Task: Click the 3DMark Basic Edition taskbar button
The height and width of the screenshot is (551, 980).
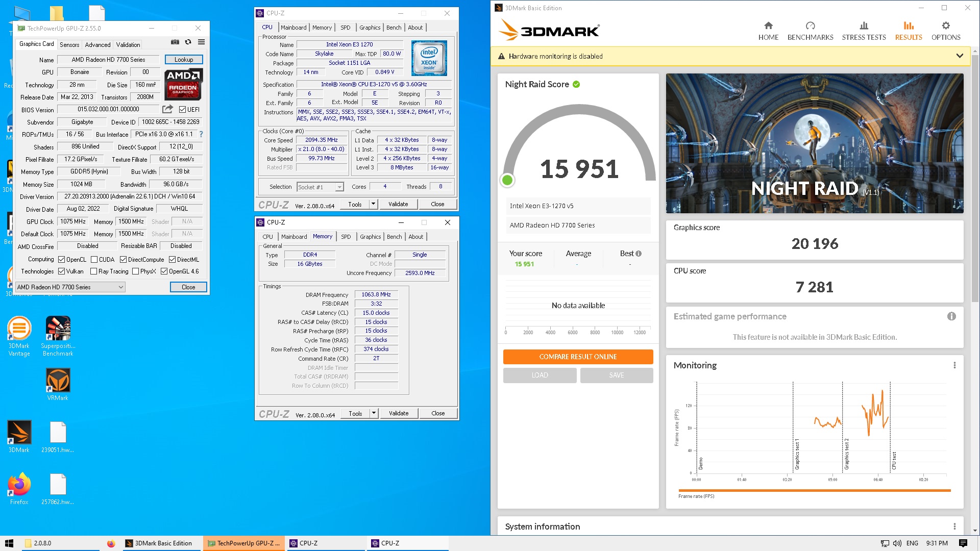Action: (x=162, y=543)
